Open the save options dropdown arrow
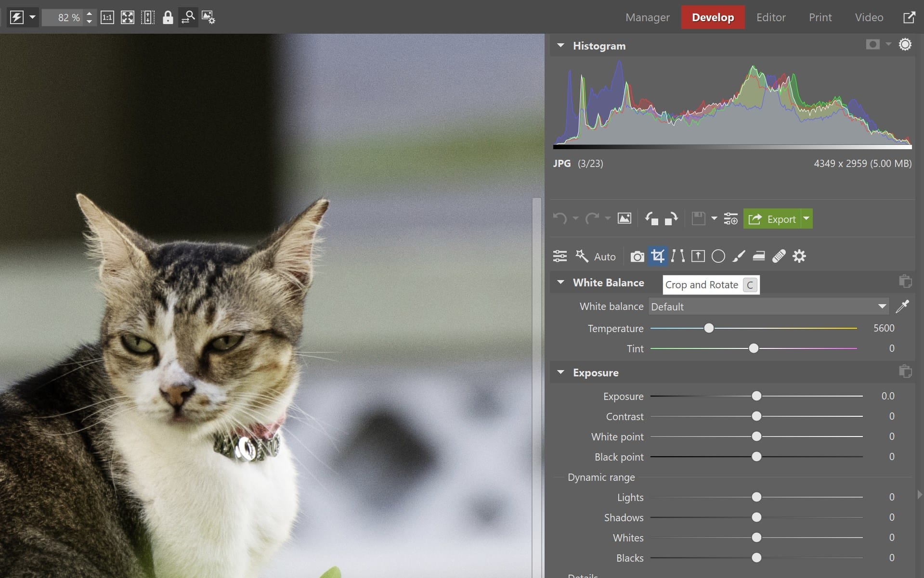The image size is (924, 578). pyautogui.click(x=714, y=218)
